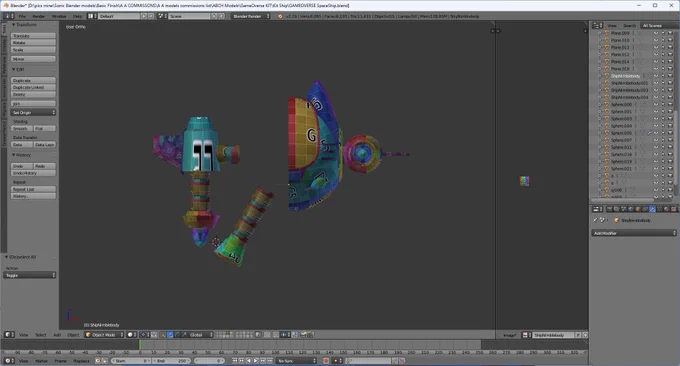
Task: Open the Timeline editor type selector
Action: 9,361
